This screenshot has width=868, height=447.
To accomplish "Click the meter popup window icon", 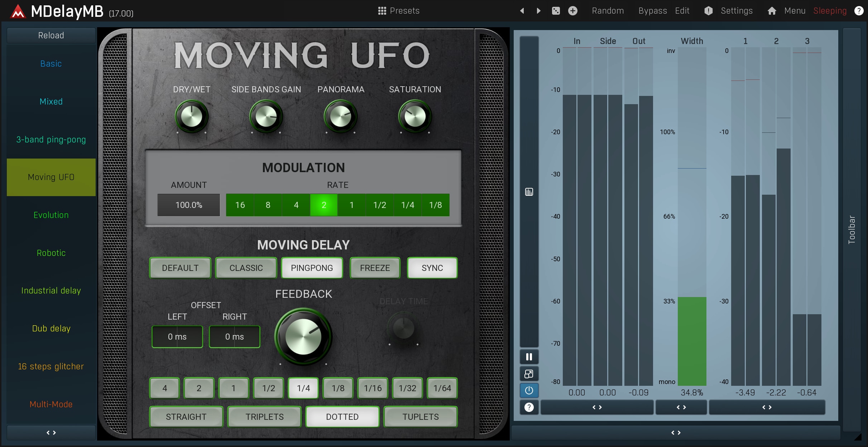I will click(529, 374).
